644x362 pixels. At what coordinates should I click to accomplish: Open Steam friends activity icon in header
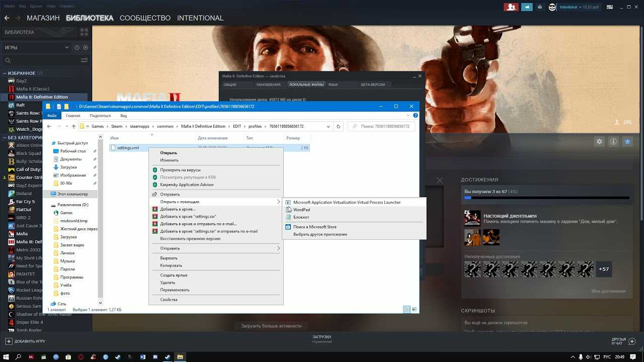[x=512, y=7]
